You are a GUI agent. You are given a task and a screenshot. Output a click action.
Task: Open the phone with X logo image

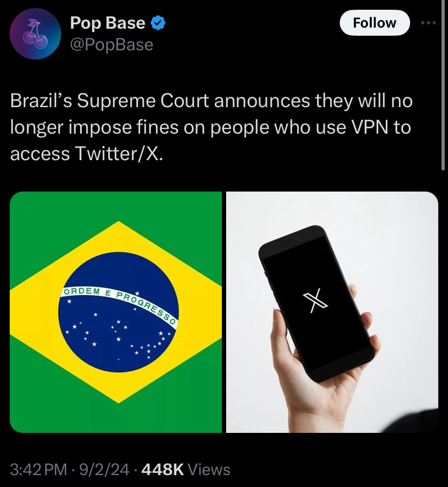click(332, 312)
